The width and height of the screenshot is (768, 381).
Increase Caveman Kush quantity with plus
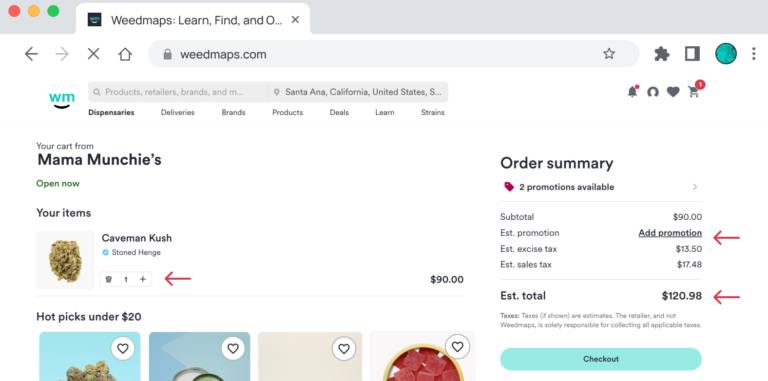pyautogui.click(x=143, y=279)
